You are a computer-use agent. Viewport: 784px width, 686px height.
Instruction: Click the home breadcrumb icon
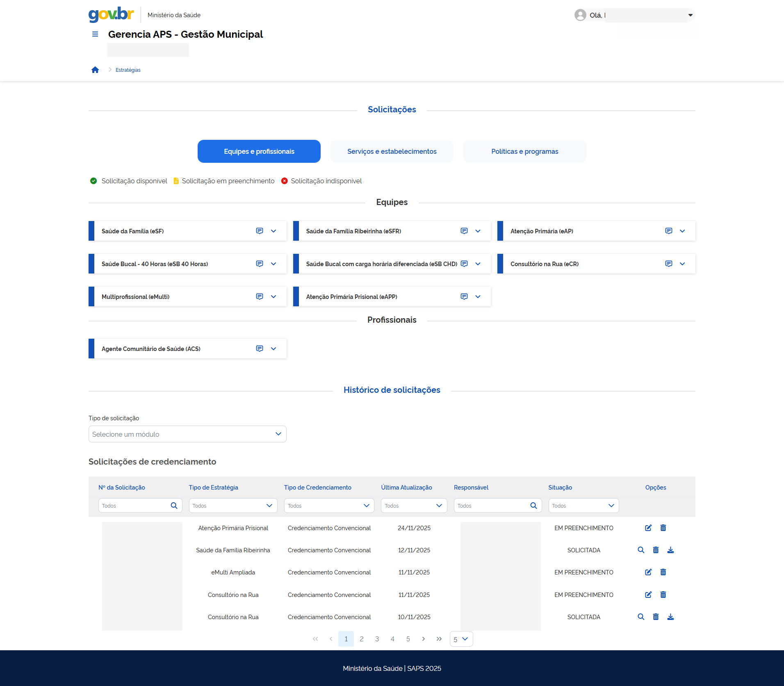(95, 70)
